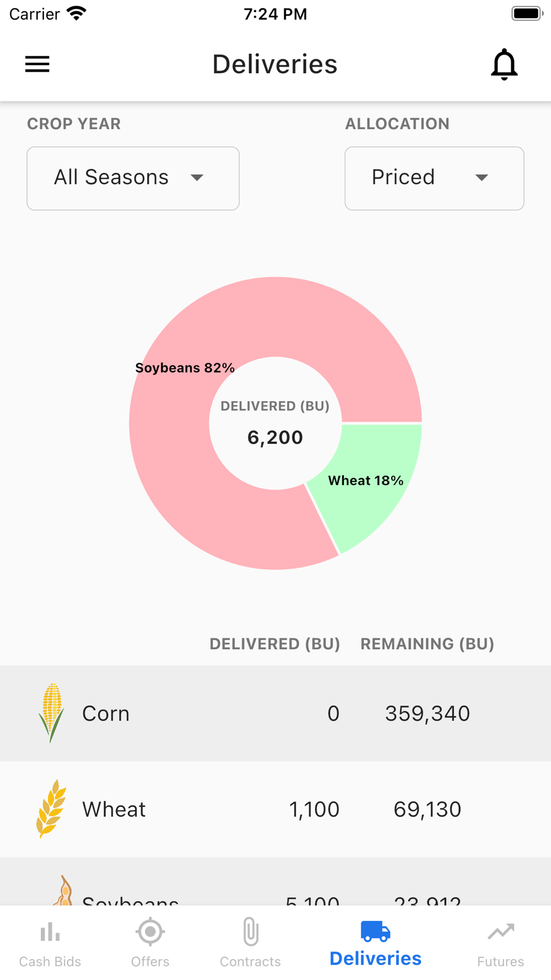
Task: Select the Wheat row name
Action: pyautogui.click(x=114, y=809)
